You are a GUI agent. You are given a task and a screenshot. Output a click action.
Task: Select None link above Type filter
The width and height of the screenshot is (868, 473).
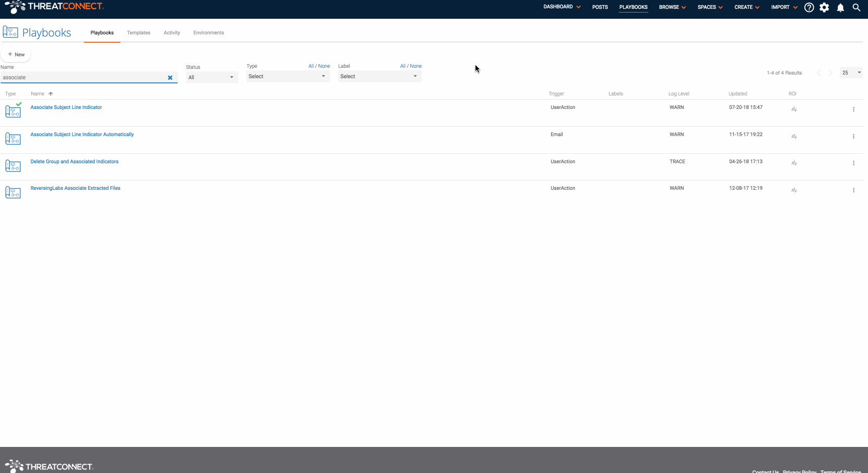(324, 66)
